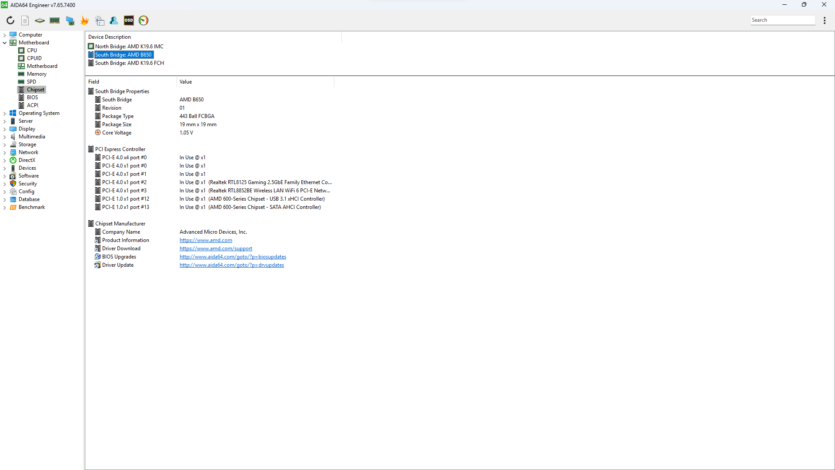Screen dimensions: 835x470
Task: Open the https://www.amd.com product link
Action: (206, 240)
